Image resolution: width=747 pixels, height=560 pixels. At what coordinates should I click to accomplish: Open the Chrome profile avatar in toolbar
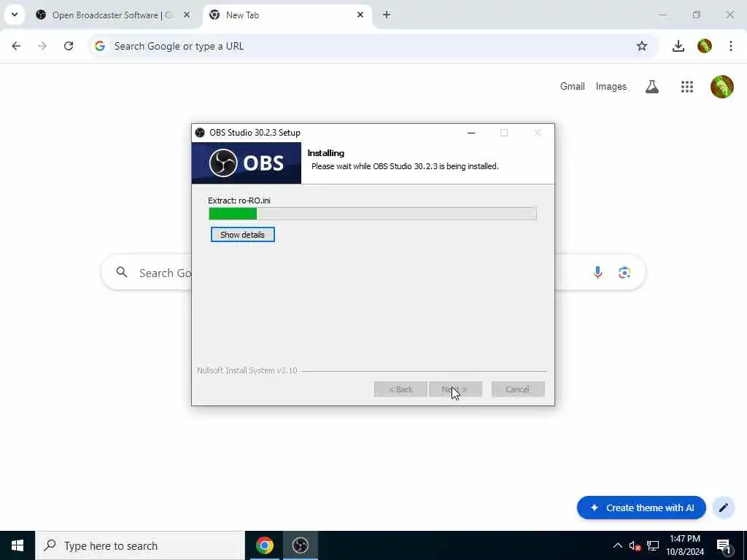click(705, 46)
